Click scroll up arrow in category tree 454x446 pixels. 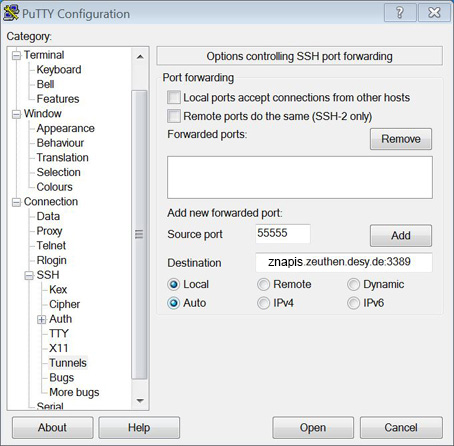pos(140,57)
